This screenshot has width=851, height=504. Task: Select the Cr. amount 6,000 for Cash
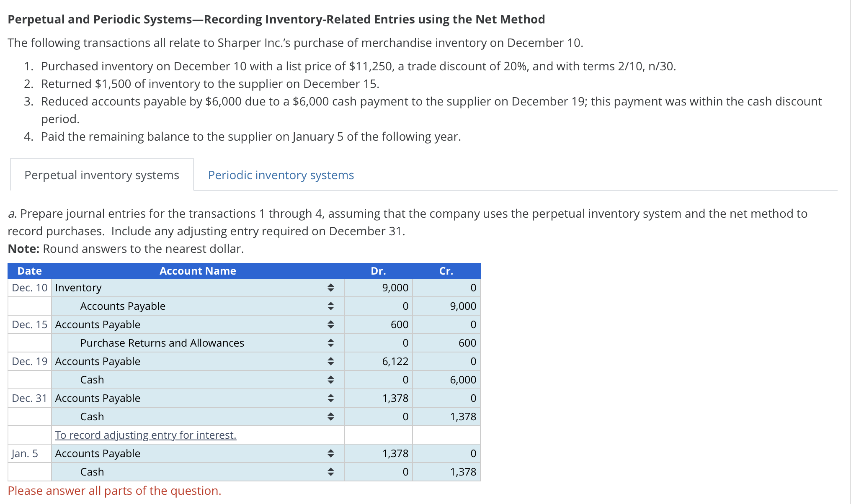[446, 380]
